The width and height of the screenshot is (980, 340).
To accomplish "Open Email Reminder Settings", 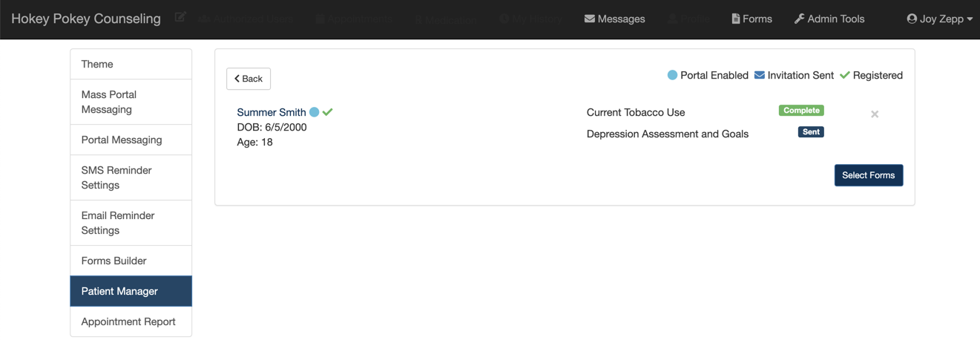I will click(x=131, y=223).
